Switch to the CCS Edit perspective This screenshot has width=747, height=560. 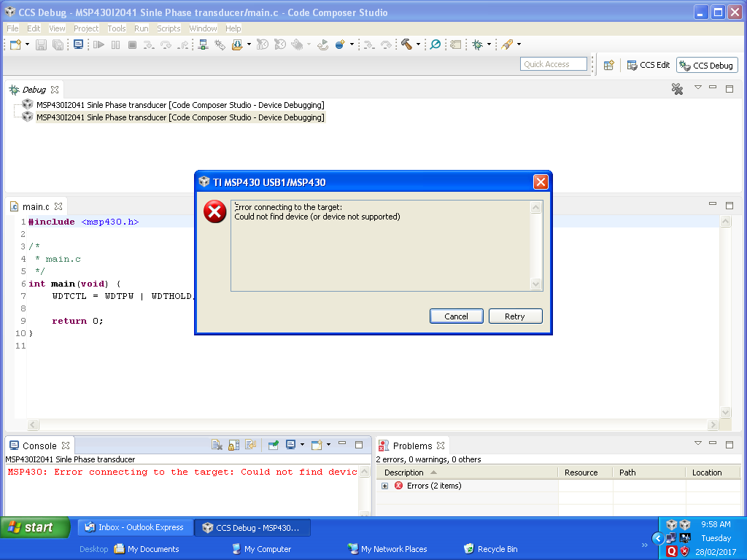point(649,65)
